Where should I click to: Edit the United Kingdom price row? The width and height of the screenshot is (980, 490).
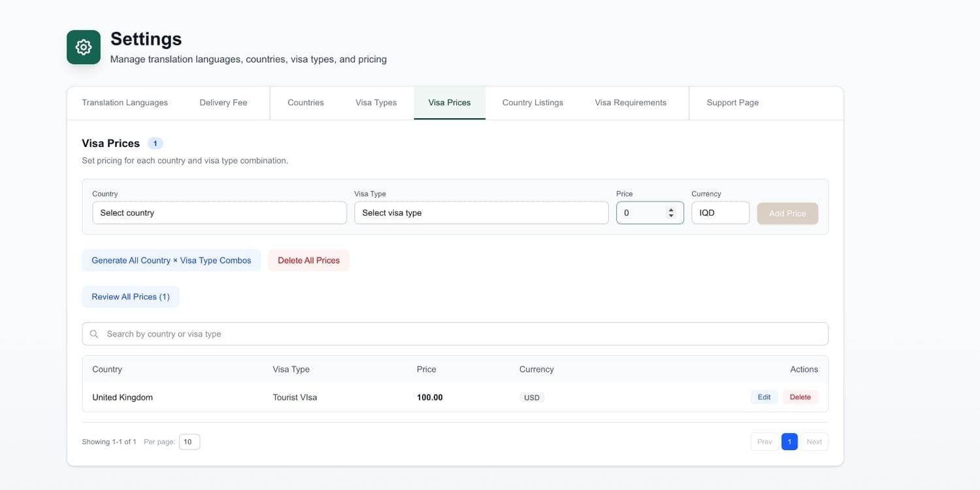tap(764, 397)
